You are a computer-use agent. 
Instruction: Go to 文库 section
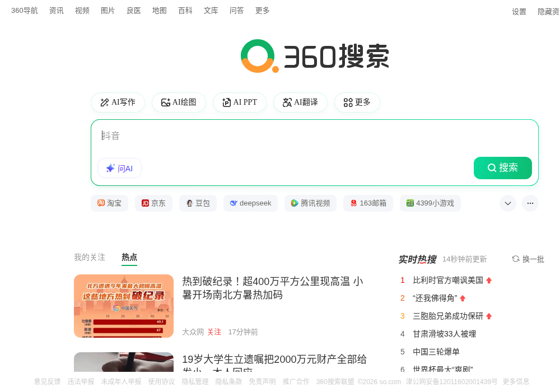211,11
